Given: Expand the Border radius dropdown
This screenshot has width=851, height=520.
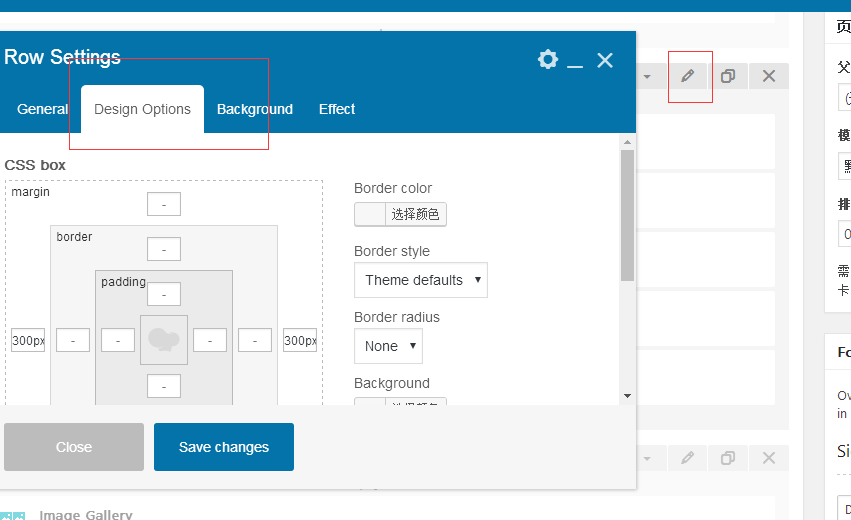Looking at the screenshot, I should [388, 346].
